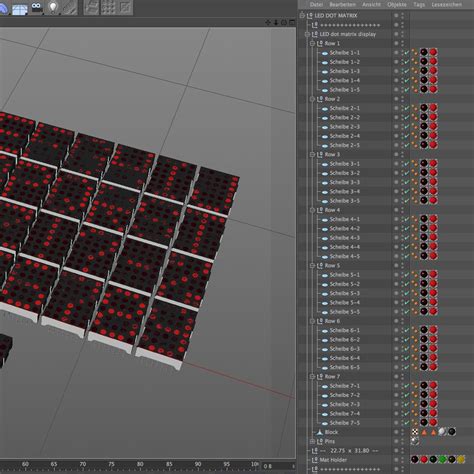
Task: Toggle the green enable checkmark for Scheibe 2-2
Action: click(406, 118)
